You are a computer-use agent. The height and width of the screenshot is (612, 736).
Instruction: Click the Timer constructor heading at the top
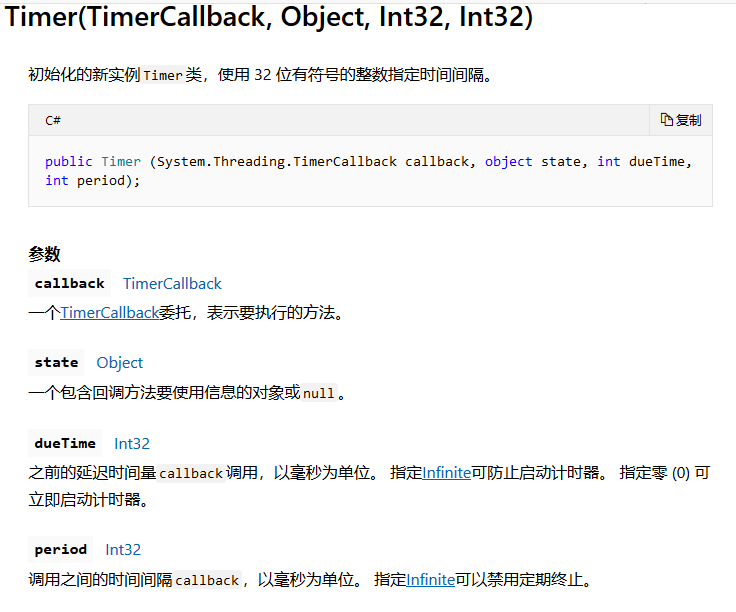(x=269, y=18)
